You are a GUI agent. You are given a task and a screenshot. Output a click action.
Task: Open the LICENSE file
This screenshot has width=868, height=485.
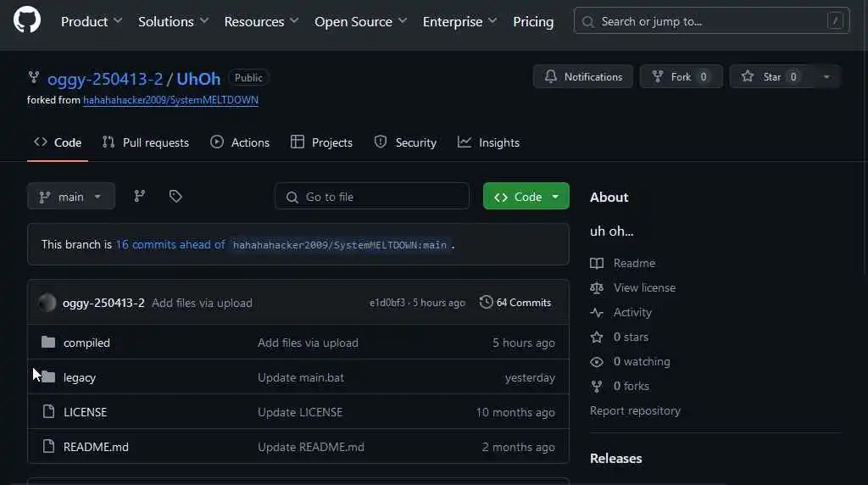[x=86, y=412]
